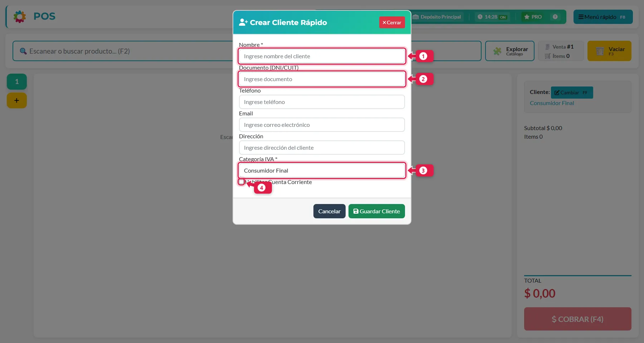
Task: Open the Menú rápido button
Action: (603, 17)
